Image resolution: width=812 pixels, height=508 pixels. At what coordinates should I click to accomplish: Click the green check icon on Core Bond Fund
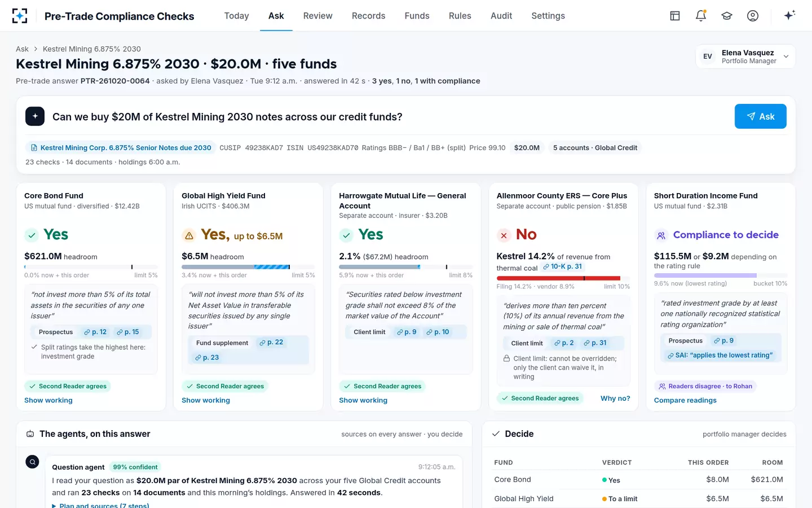pos(32,235)
